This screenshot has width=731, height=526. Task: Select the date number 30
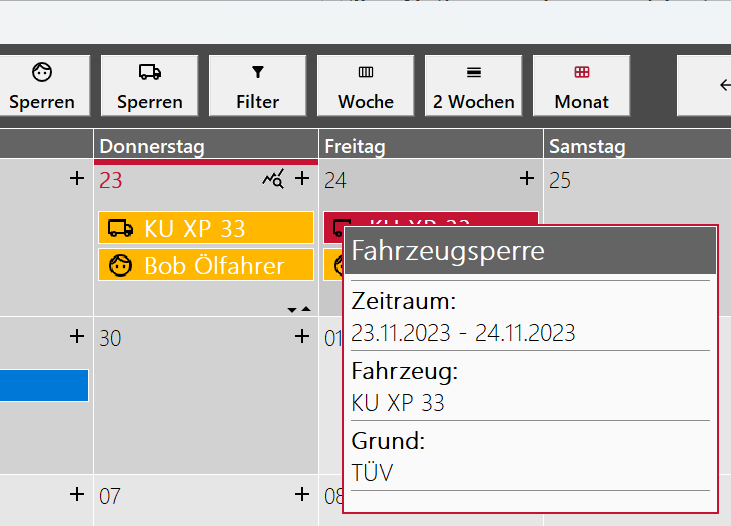110,338
